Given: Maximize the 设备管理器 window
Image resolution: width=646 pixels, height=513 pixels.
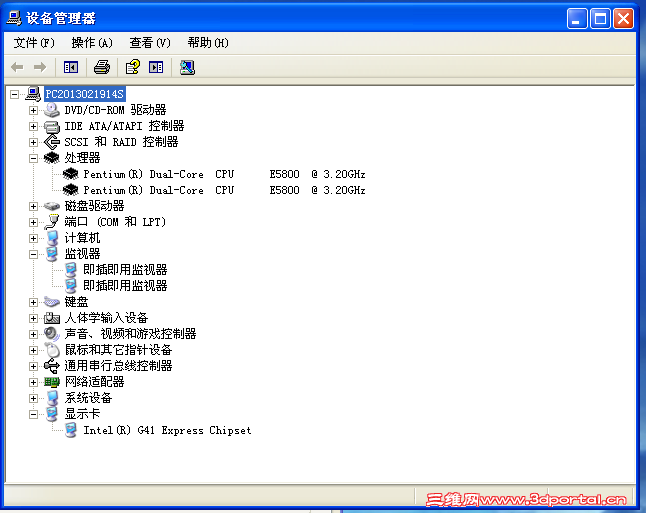Looking at the screenshot, I should click(600, 19).
